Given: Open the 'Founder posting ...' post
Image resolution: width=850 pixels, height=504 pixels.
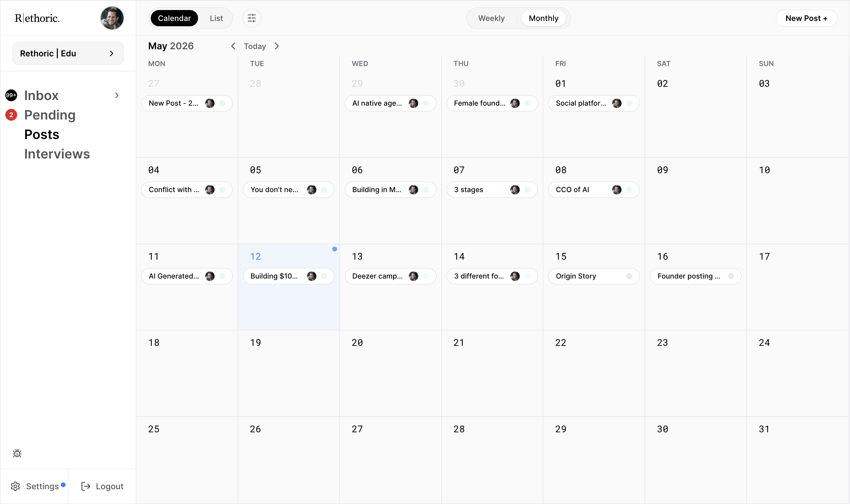Looking at the screenshot, I should tap(695, 276).
